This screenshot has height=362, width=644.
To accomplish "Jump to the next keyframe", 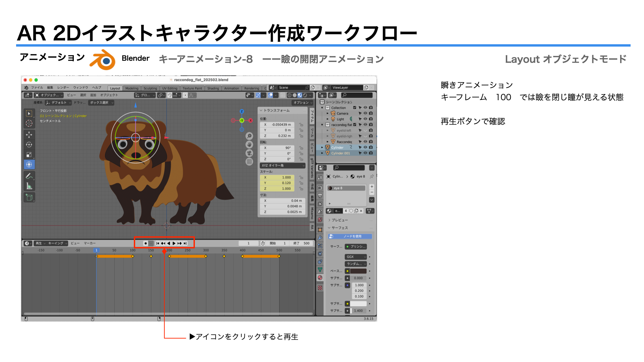I will pyautogui.click(x=179, y=243).
